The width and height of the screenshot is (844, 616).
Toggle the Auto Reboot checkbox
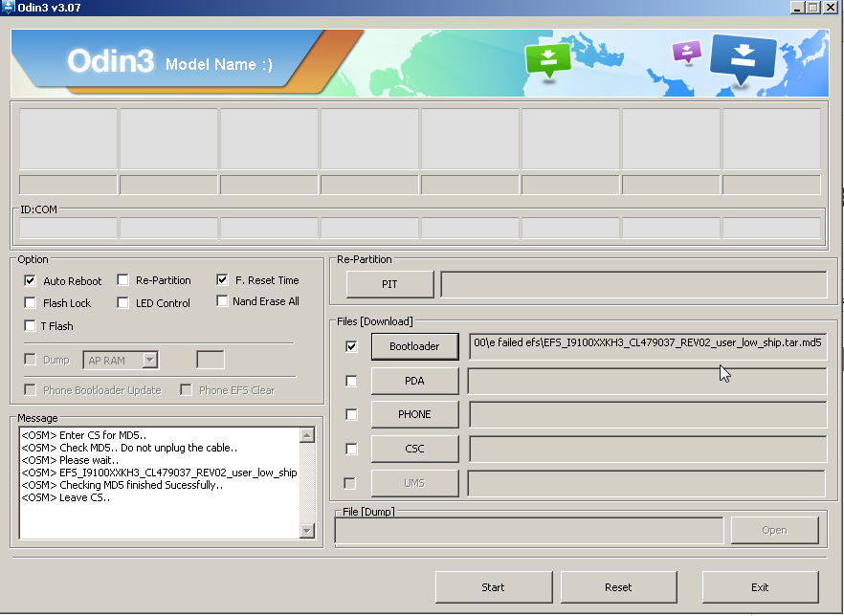coord(31,281)
